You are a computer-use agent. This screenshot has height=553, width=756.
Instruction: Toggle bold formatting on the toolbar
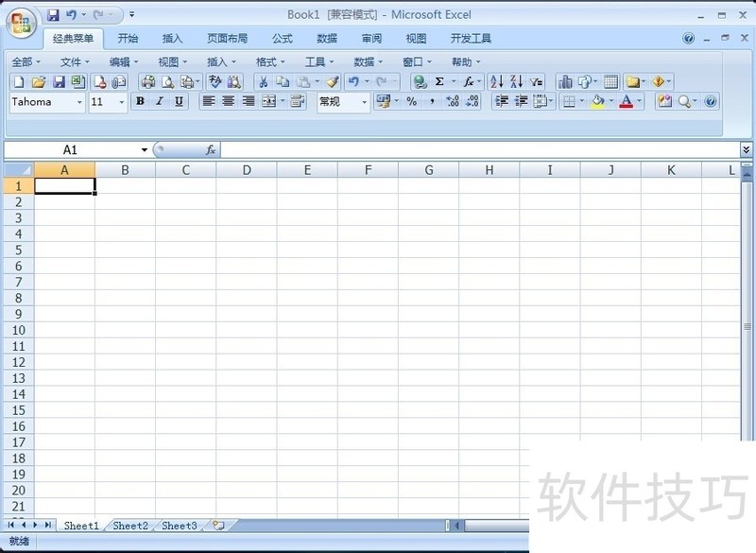pos(140,102)
